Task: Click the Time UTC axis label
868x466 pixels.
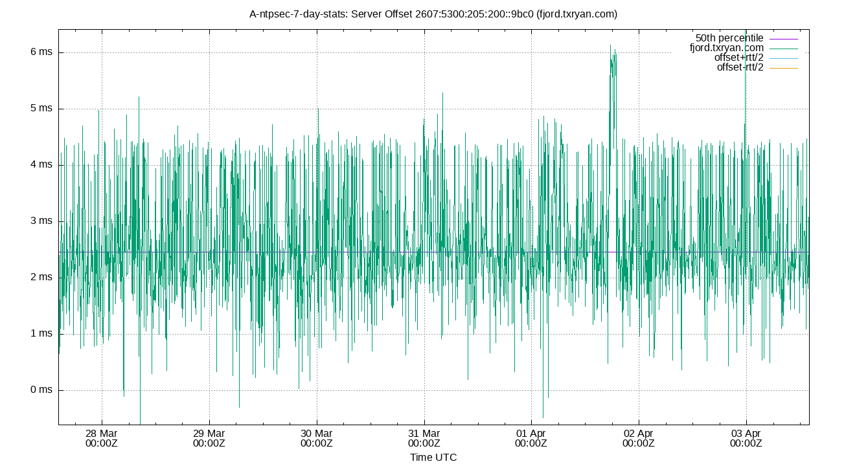Action: pyautogui.click(x=433, y=457)
